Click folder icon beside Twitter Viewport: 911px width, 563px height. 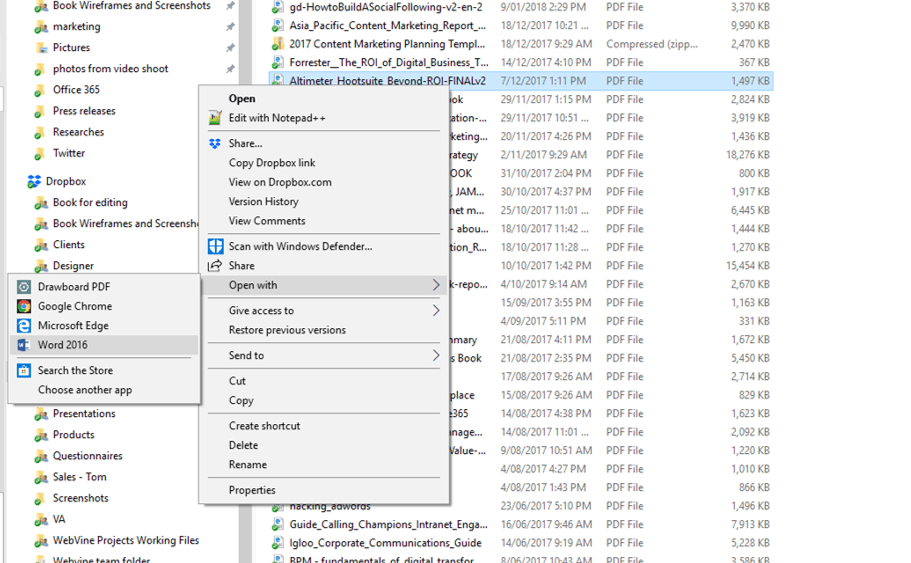(40, 153)
